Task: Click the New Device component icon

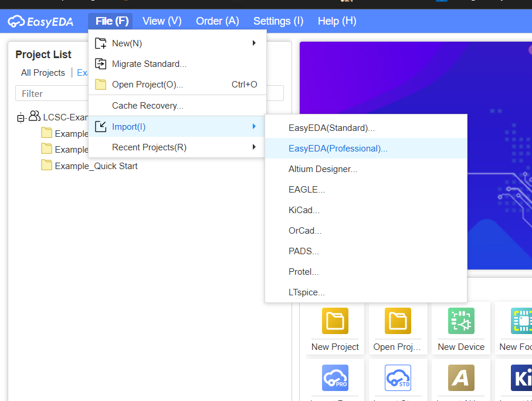Action: (x=461, y=321)
